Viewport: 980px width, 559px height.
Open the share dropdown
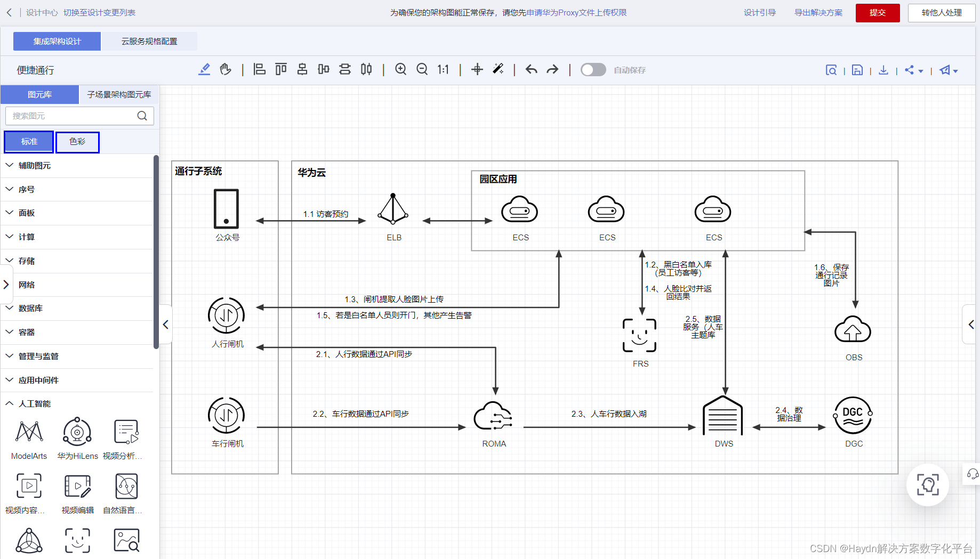point(914,70)
